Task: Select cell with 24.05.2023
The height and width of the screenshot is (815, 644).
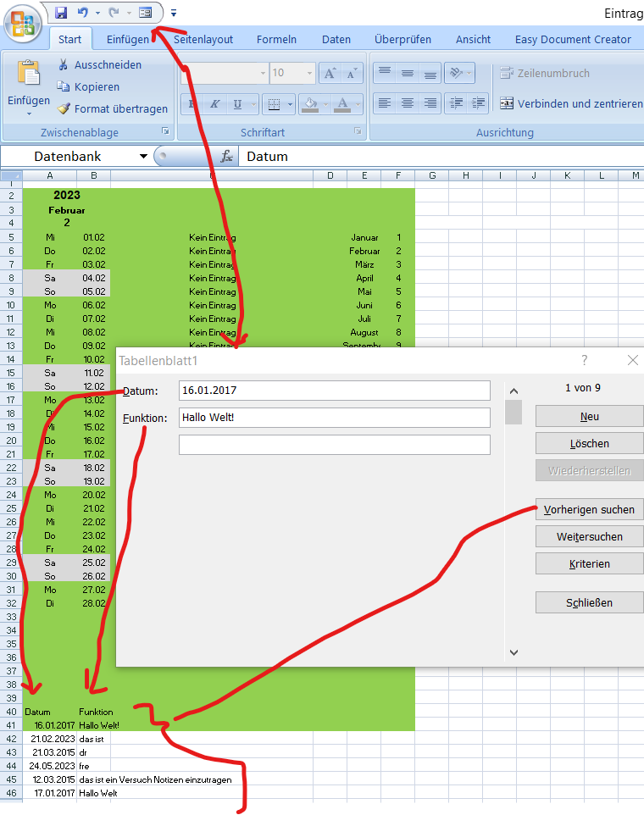Action: (50, 766)
